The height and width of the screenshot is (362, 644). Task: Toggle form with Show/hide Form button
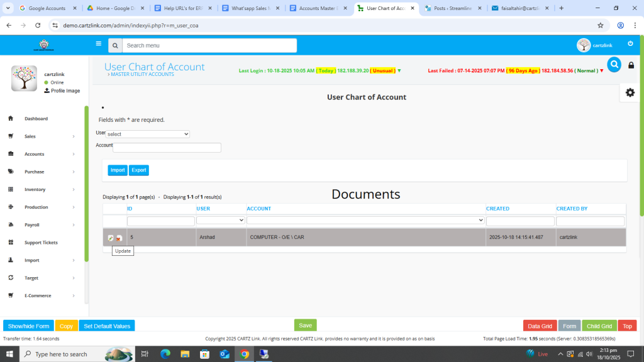point(28,326)
